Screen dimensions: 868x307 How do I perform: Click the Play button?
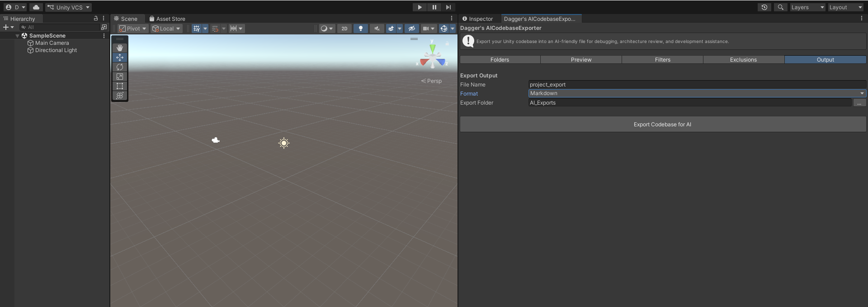click(x=420, y=7)
